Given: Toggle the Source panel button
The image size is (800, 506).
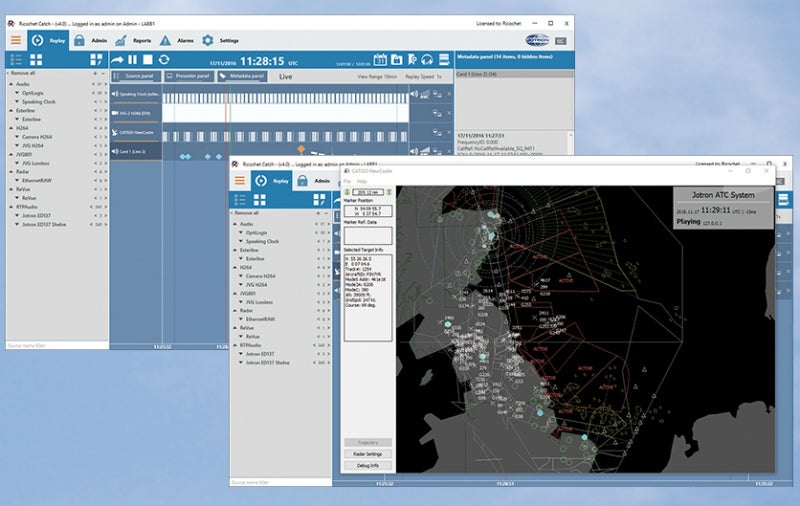Looking at the screenshot, I should (136, 76).
